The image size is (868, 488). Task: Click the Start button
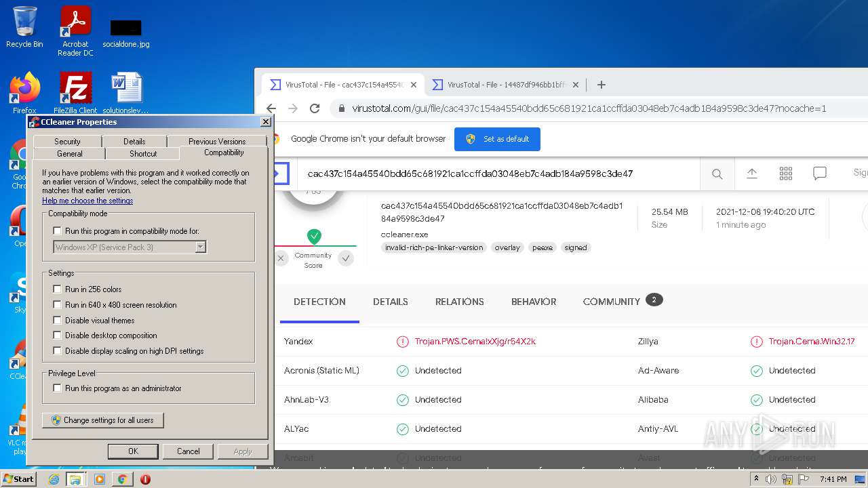19,479
